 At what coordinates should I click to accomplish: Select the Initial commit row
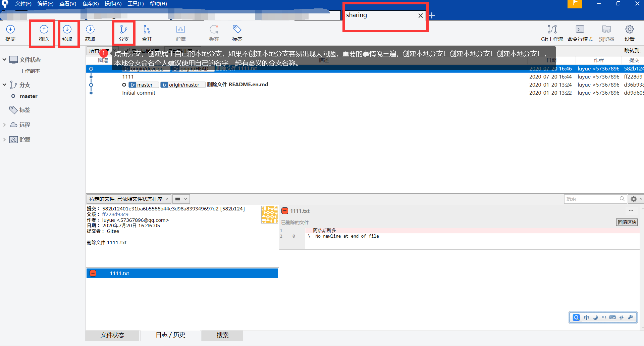pos(365,93)
